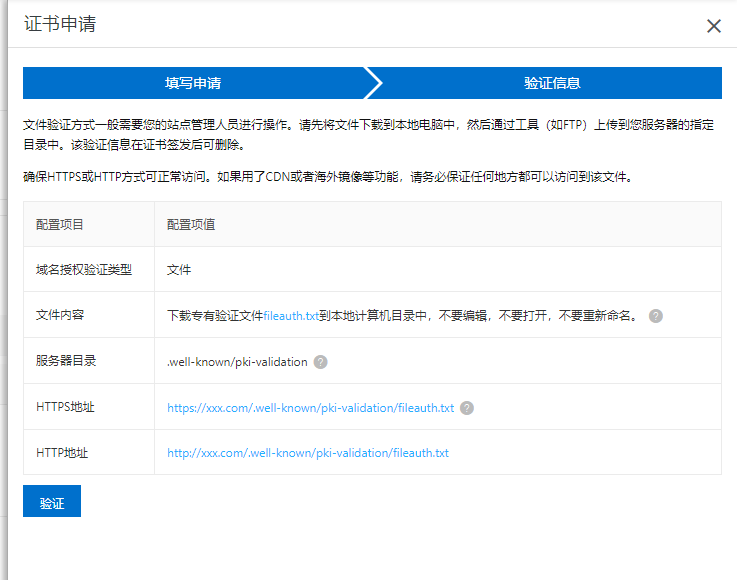Screen dimensions: 737x580
Task: Open help icon next to HTTPS address
Action: click(x=467, y=408)
